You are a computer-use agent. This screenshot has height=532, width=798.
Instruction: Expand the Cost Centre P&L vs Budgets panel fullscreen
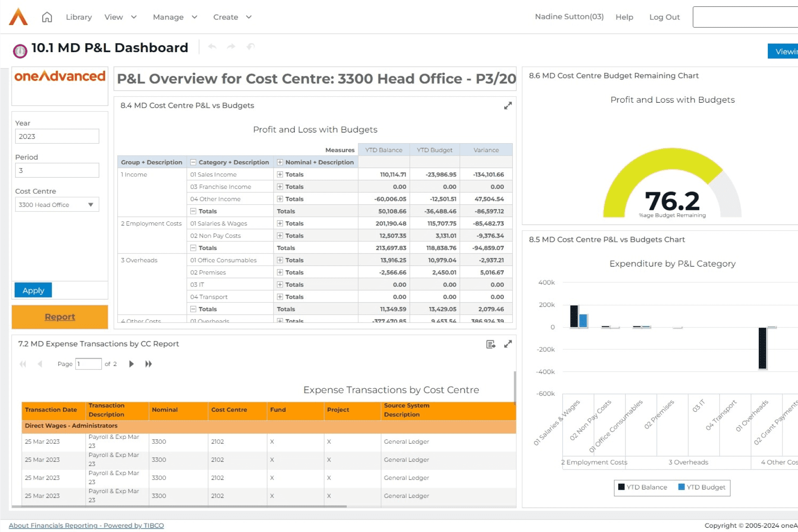coord(508,105)
